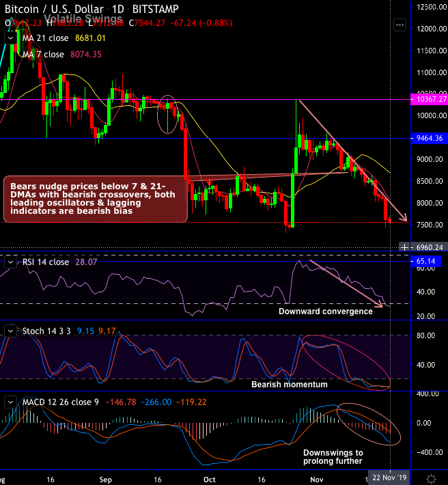The image size is (448, 485).
Task: Click the 12000.00 price axis label
Action: tap(432, 29)
